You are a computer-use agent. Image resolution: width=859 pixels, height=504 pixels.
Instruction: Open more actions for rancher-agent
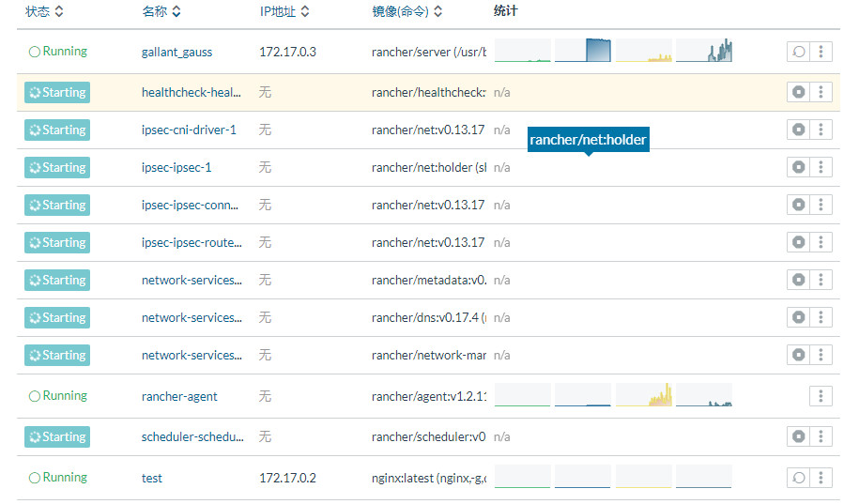[x=821, y=396]
